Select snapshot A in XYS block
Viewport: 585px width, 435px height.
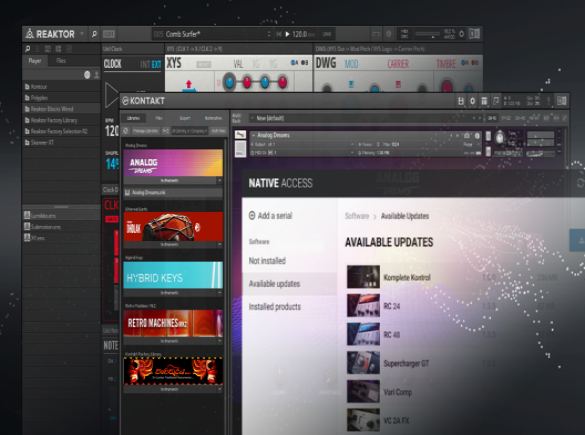pos(294,63)
